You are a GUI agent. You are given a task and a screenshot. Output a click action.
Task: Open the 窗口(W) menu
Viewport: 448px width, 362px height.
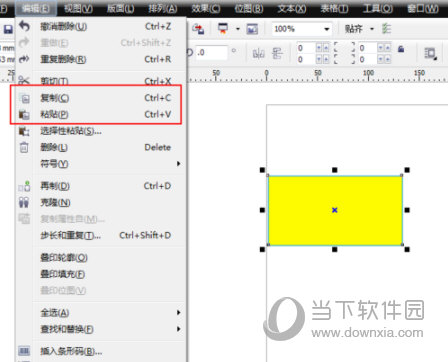coord(423,8)
